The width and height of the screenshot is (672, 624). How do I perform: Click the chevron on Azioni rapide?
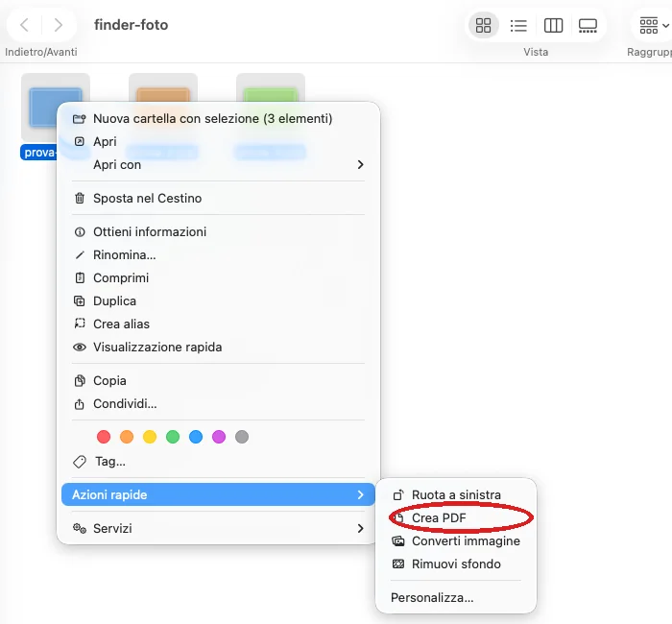pyautogui.click(x=360, y=495)
